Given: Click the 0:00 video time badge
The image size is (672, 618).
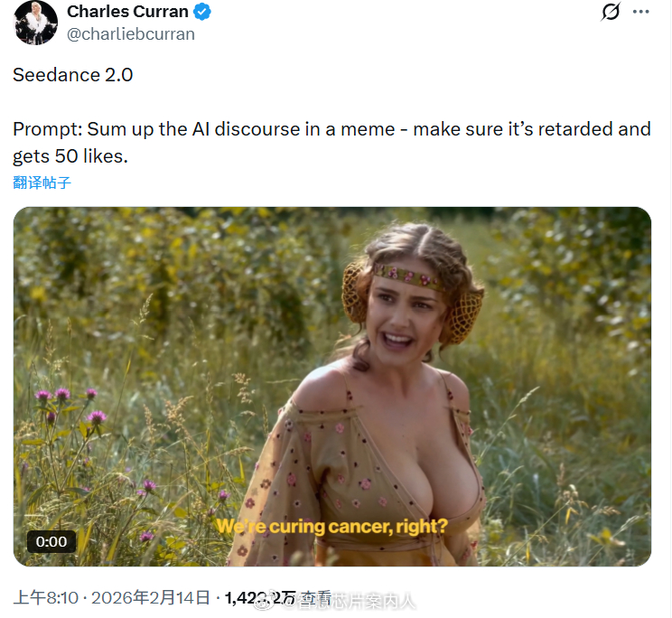Looking at the screenshot, I should (51, 542).
